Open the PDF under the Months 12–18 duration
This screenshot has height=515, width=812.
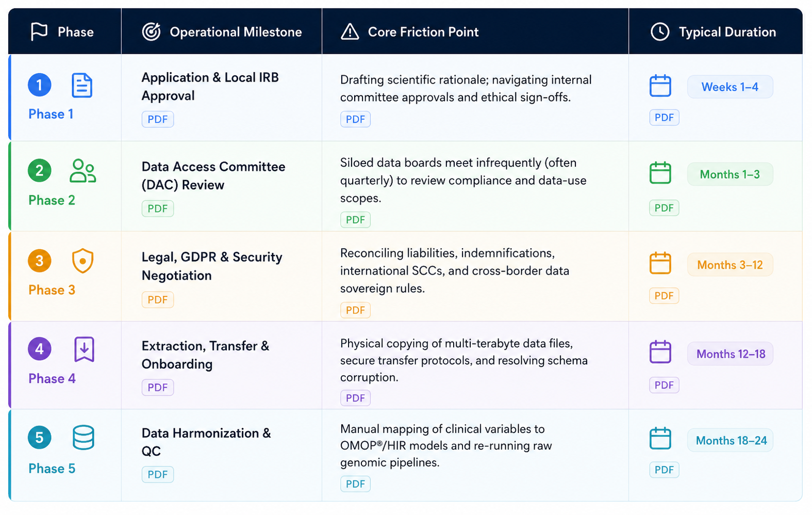click(x=664, y=385)
